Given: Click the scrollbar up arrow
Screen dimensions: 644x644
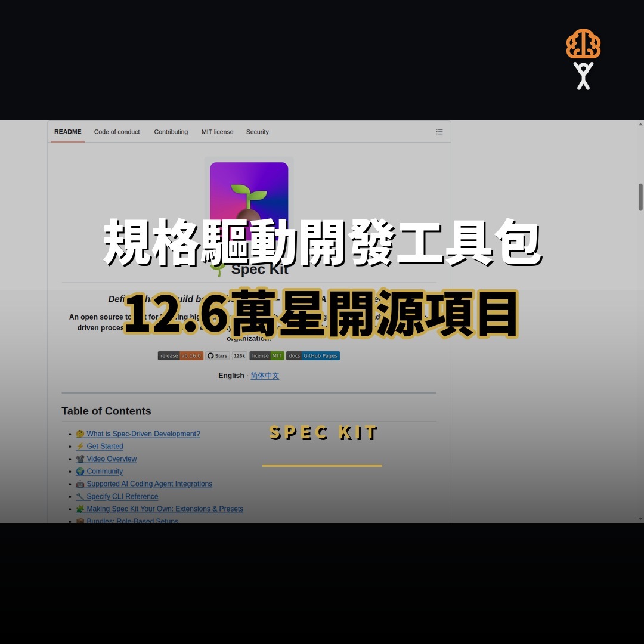Looking at the screenshot, I should 640,124.
